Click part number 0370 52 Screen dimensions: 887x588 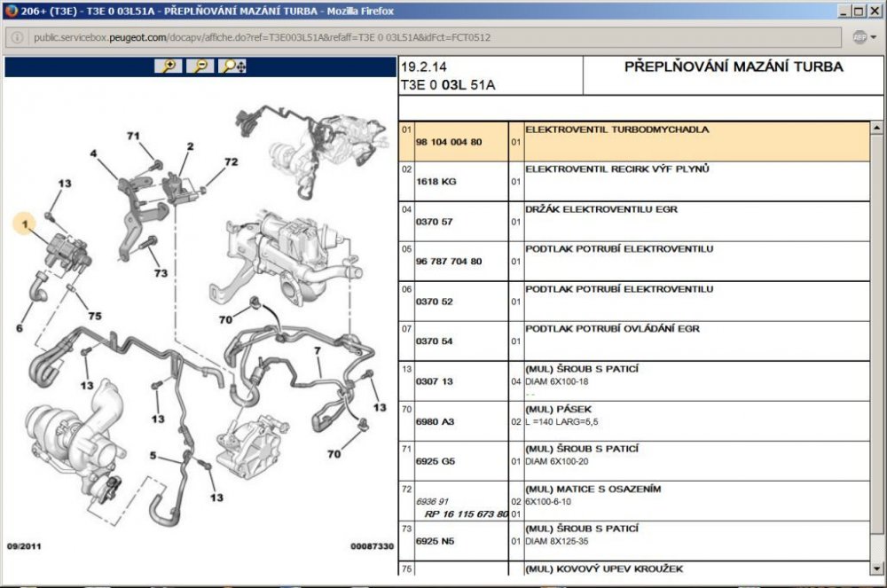pyautogui.click(x=434, y=302)
